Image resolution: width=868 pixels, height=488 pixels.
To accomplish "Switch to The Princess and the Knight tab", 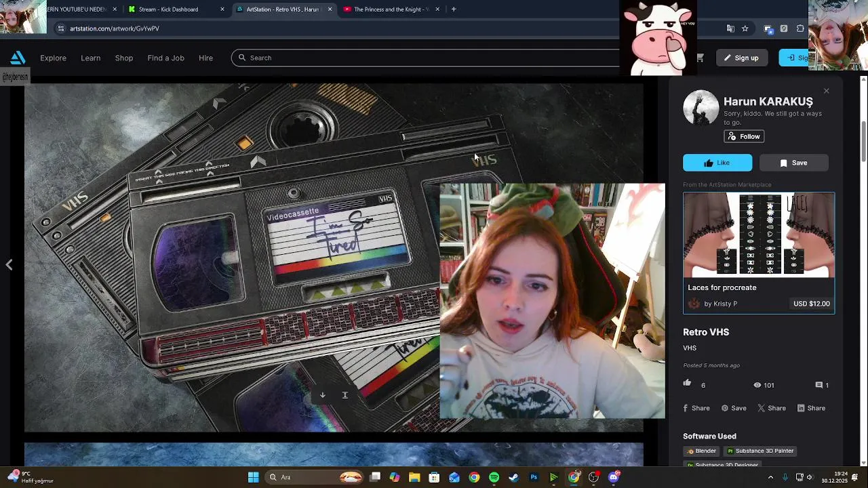I will (390, 9).
